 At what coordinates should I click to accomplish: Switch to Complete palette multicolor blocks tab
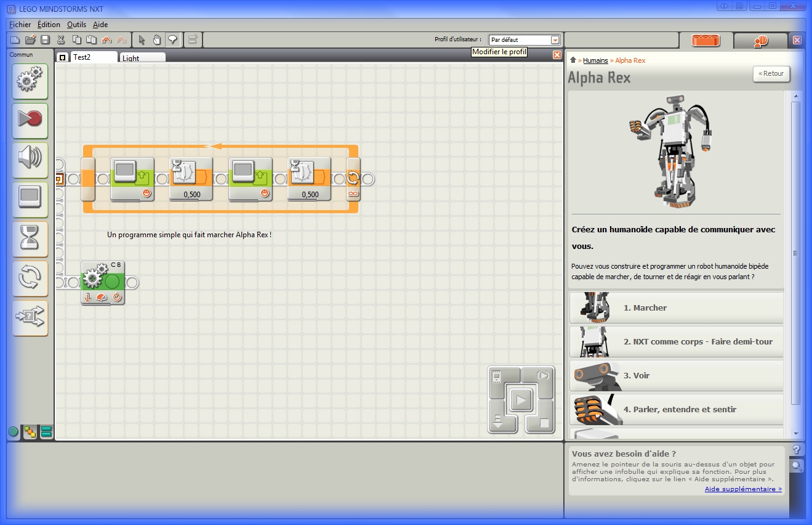click(x=30, y=432)
